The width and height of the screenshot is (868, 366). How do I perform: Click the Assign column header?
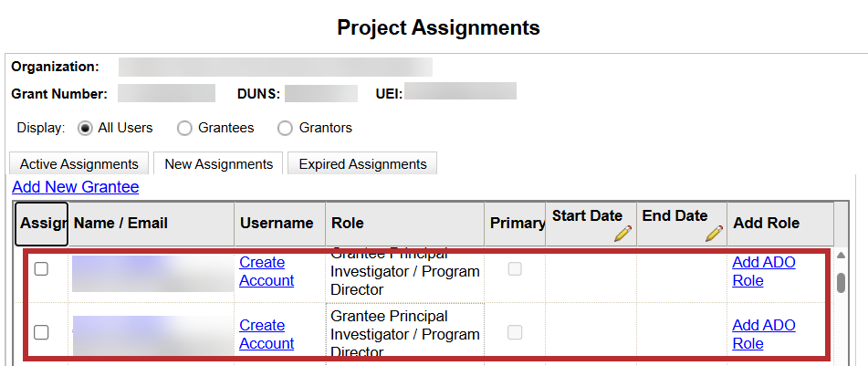(x=41, y=224)
